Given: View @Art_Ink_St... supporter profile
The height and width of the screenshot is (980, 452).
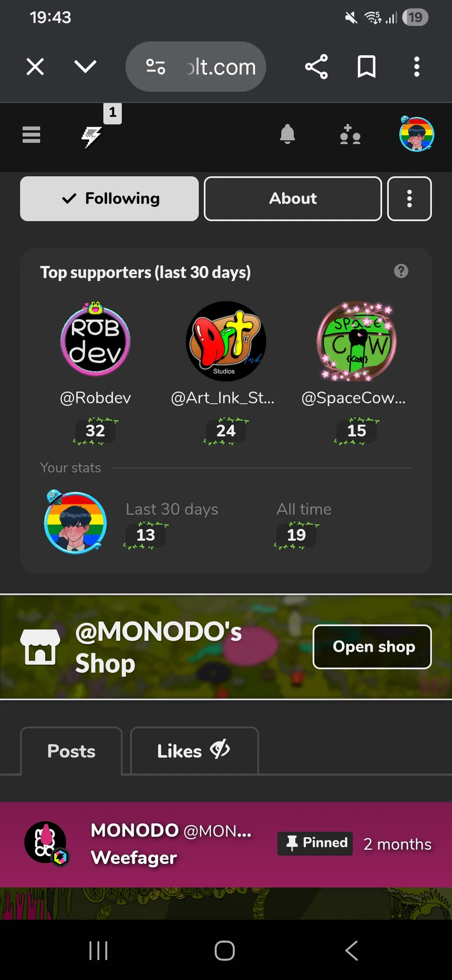Looking at the screenshot, I should [x=223, y=398].
